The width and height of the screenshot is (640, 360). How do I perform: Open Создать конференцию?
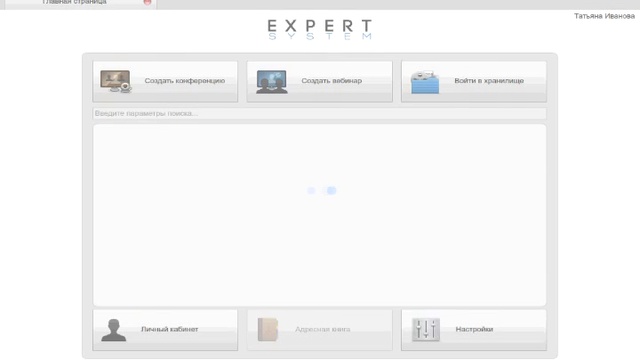[x=165, y=81]
